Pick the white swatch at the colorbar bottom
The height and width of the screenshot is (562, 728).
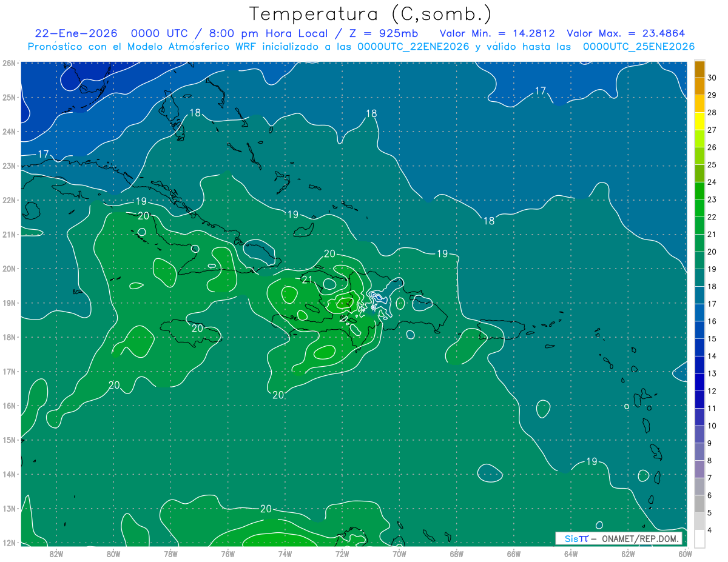pyautogui.click(x=699, y=538)
